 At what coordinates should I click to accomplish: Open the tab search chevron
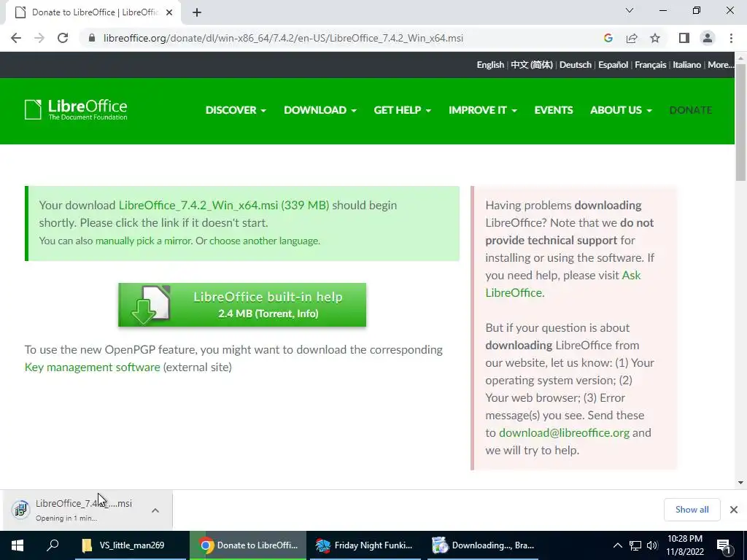tap(630, 10)
